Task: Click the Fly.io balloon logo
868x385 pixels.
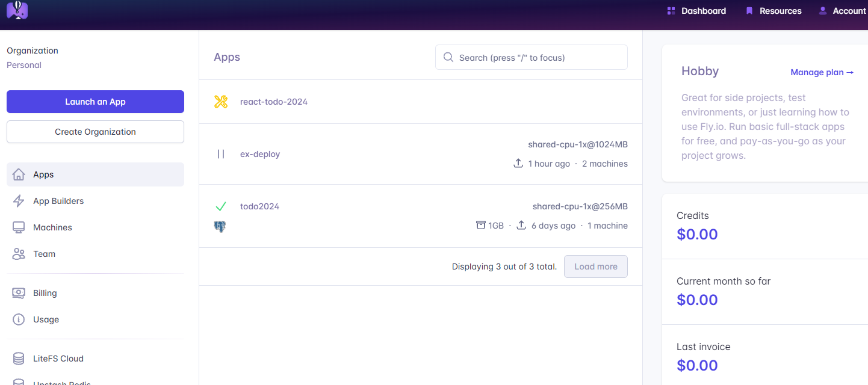Action: coord(17,10)
